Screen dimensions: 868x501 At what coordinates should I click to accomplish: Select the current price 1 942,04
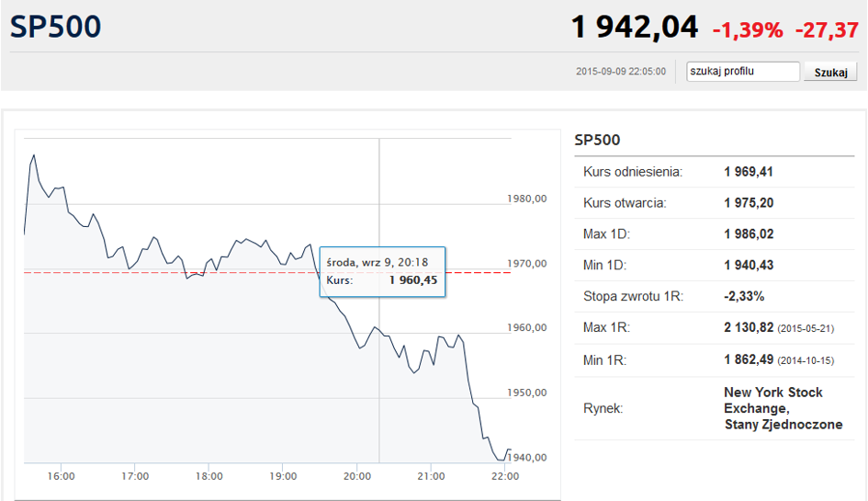tap(634, 28)
